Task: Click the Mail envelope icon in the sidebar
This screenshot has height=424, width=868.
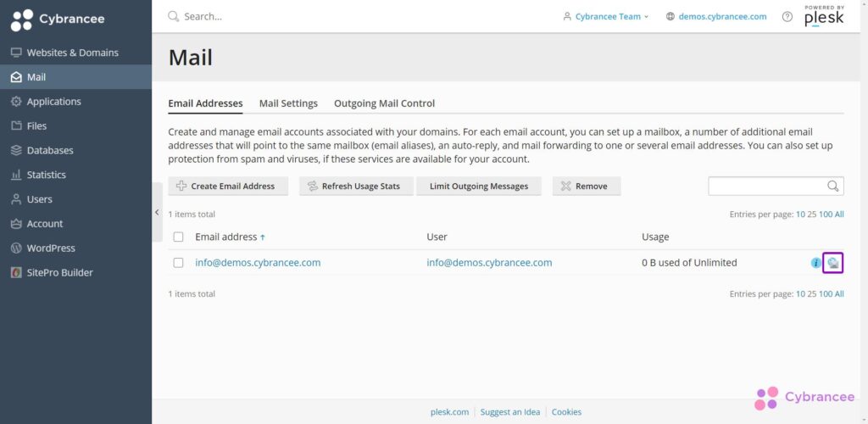Action: 17,77
